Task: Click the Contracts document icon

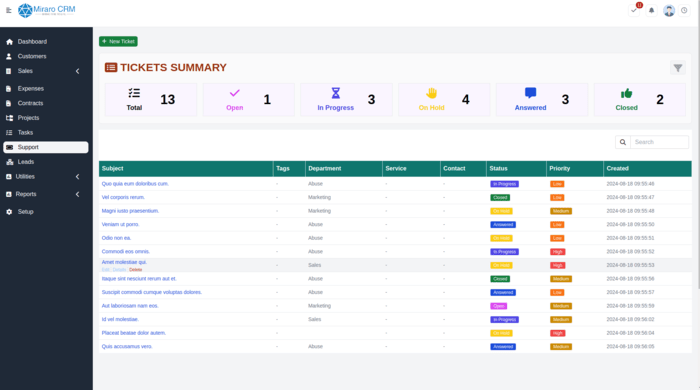Action: [x=8, y=103]
